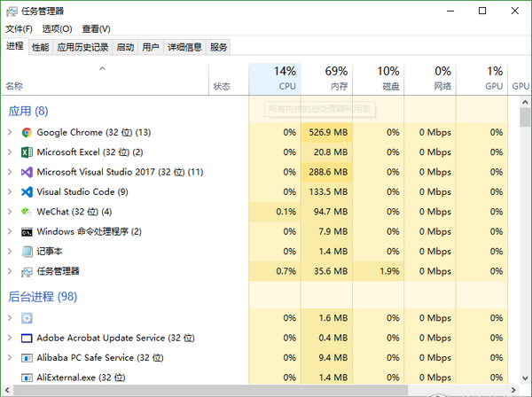Click the vertical scrollbar down arrow
Image resolution: width=532 pixels, height=397 pixels.
525,378
